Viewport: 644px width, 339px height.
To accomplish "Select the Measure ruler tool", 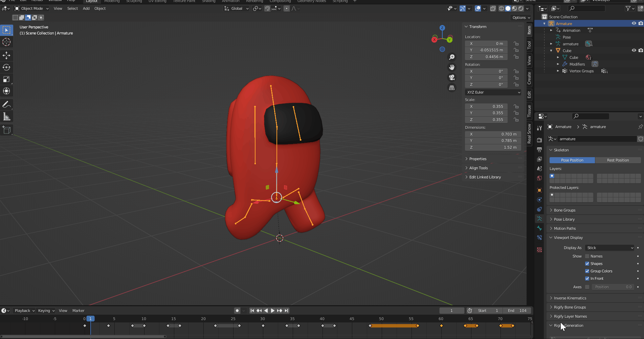I will [6, 117].
